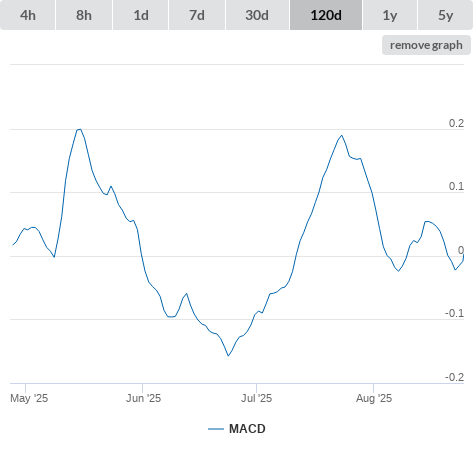Switch chart to 1y range
Screen dimensions: 474x455
(390, 15)
